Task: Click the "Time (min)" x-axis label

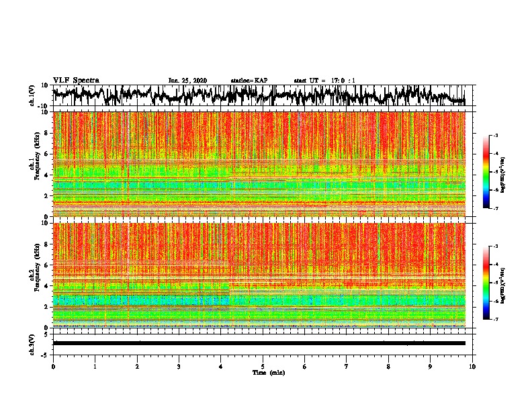Action: [x=269, y=373]
